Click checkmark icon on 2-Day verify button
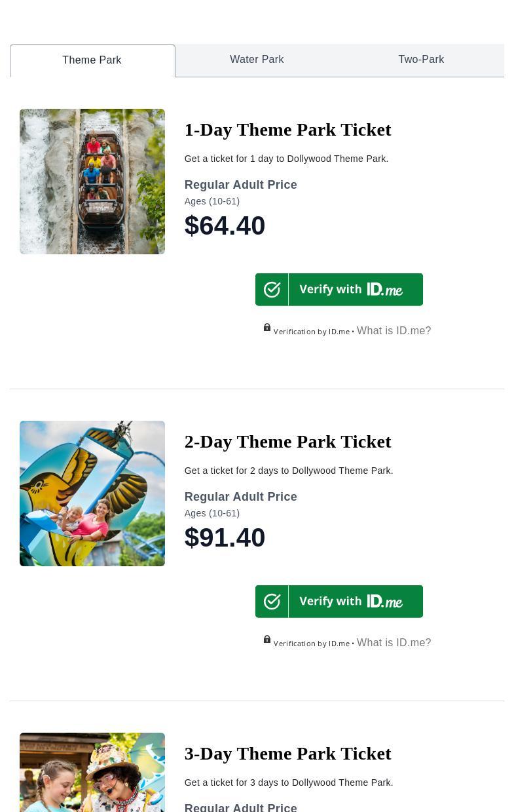This screenshot has height=812, width=514. click(272, 602)
